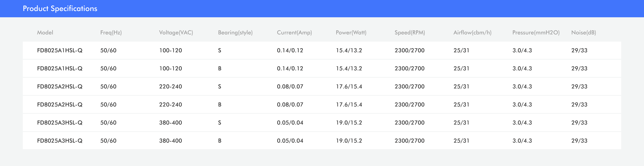Click the Current(Amp) column header

[294, 33]
